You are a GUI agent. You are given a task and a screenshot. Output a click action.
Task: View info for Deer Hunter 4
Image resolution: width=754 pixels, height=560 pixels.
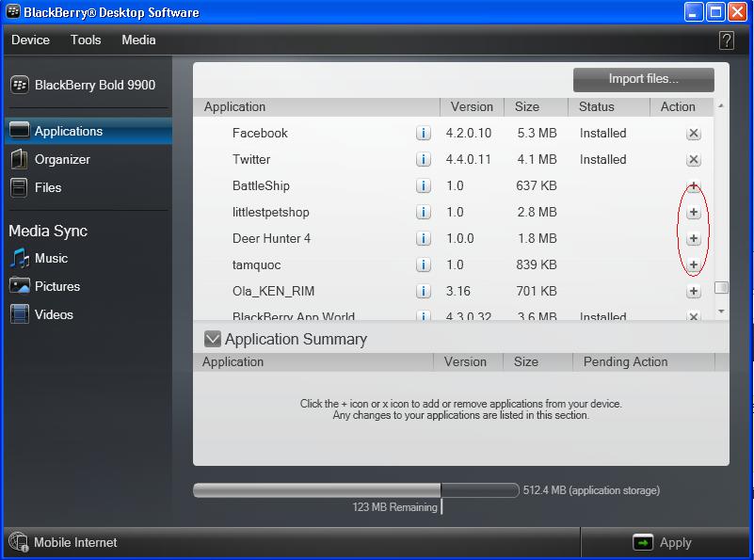click(x=424, y=238)
